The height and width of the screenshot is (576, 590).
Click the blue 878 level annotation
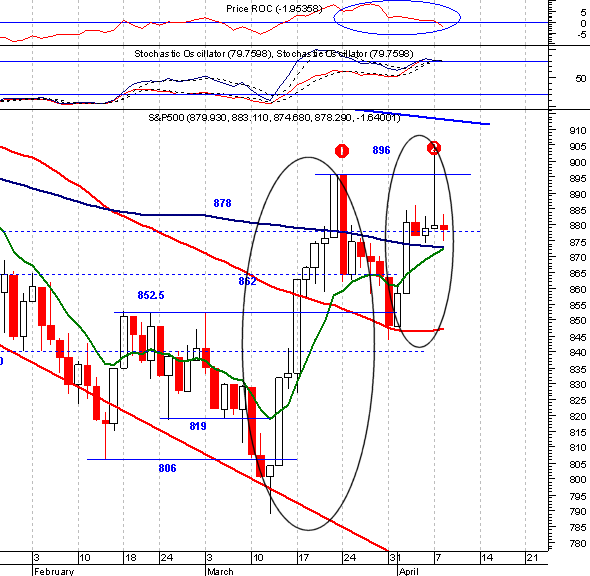[222, 203]
